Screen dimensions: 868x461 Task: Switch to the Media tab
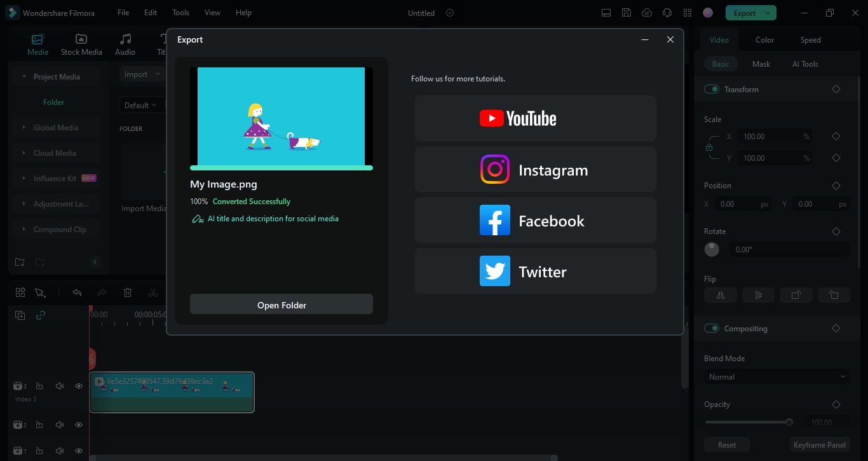37,45
